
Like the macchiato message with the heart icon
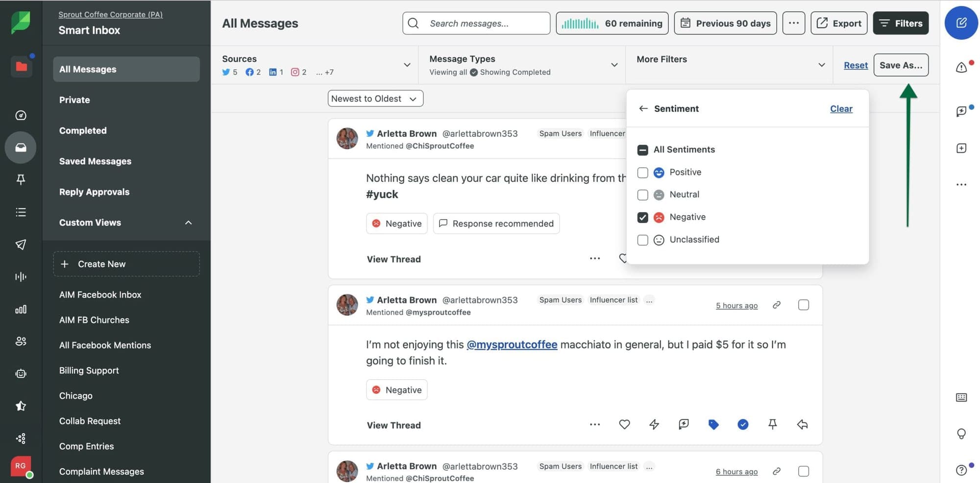click(x=624, y=424)
